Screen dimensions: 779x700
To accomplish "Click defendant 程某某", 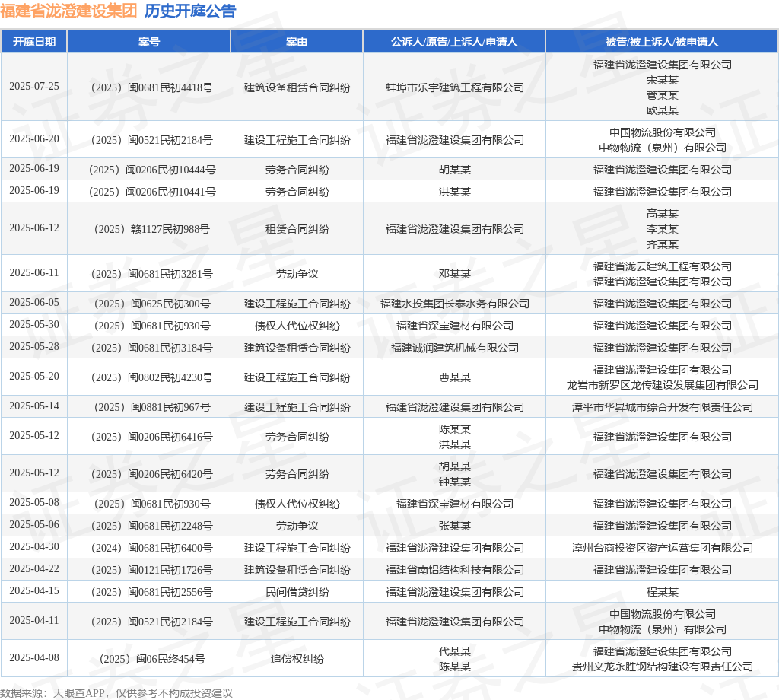I will (x=663, y=592).
